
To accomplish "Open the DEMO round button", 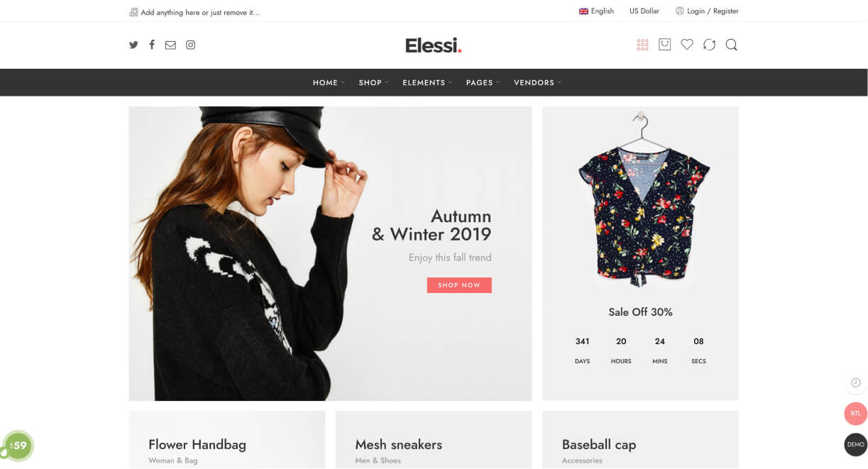I will [855, 445].
